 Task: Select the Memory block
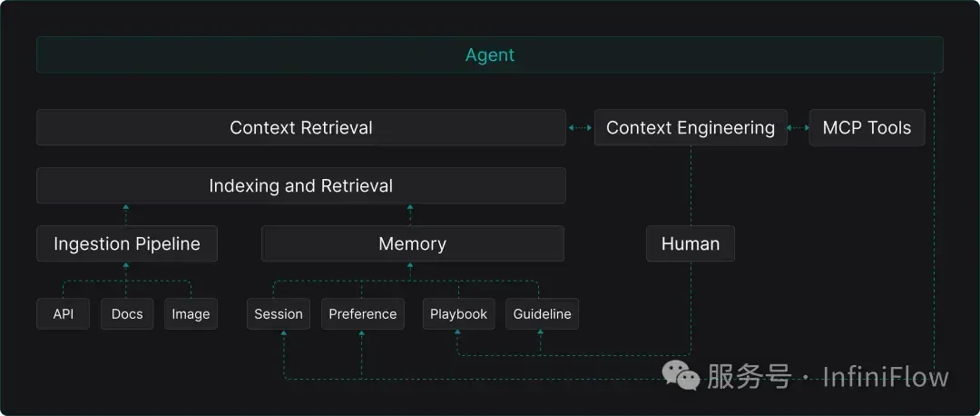tap(413, 244)
